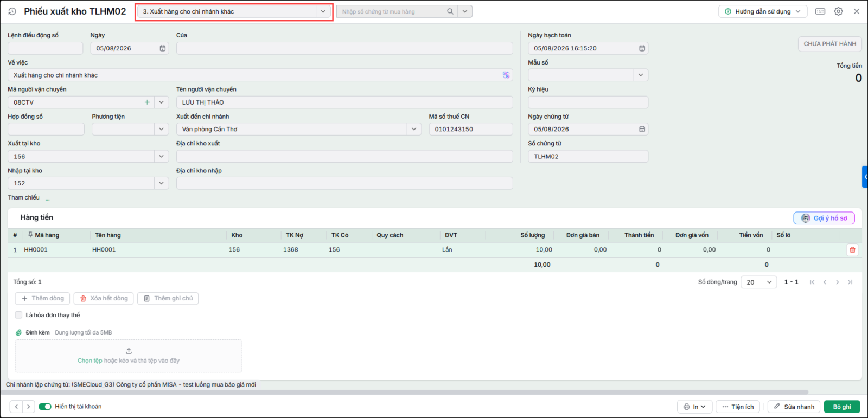Screen dimensions: 868x418
Task: Click the Địa chỉ kho xuất field
Action: coord(344,156)
